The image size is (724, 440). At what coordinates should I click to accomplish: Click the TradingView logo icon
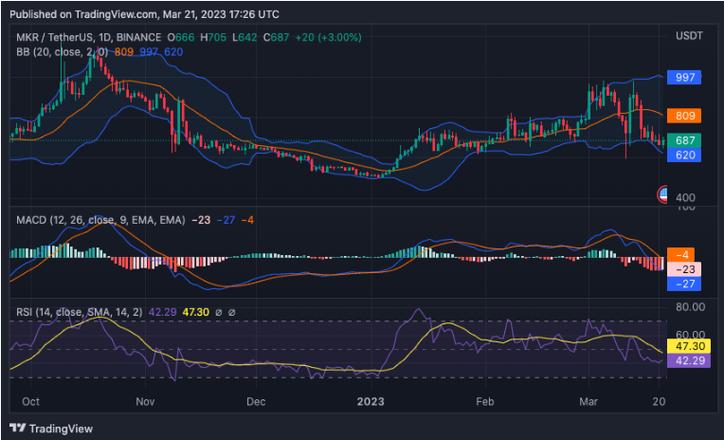(x=18, y=428)
